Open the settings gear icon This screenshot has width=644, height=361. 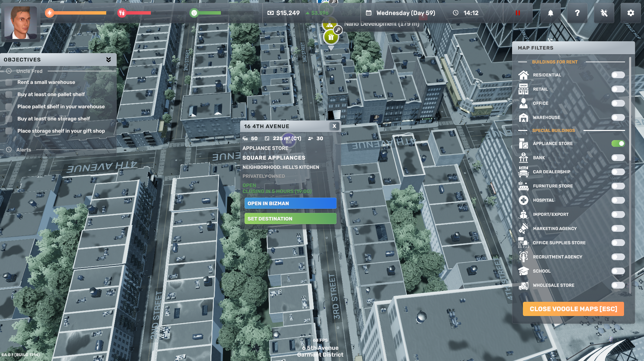(x=630, y=13)
